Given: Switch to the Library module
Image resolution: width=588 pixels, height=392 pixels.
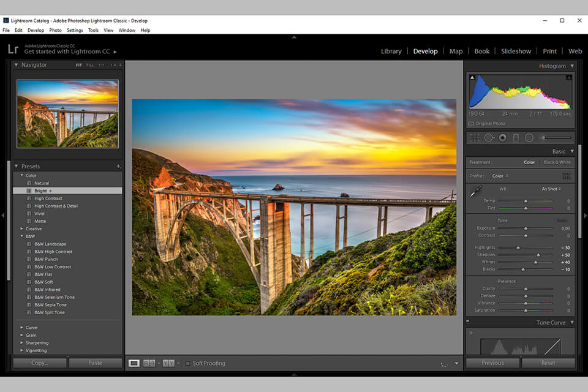Looking at the screenshot, I should coord(391,51).
